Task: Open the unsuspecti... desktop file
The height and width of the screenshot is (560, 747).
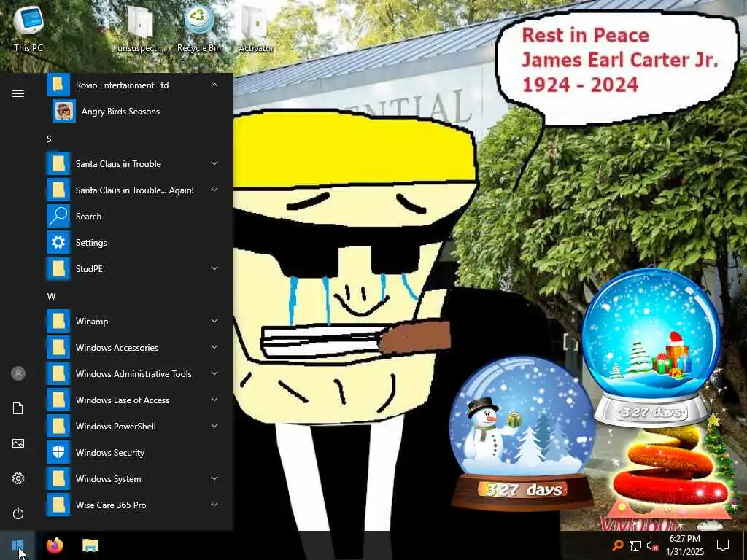Action: (141, 28)
